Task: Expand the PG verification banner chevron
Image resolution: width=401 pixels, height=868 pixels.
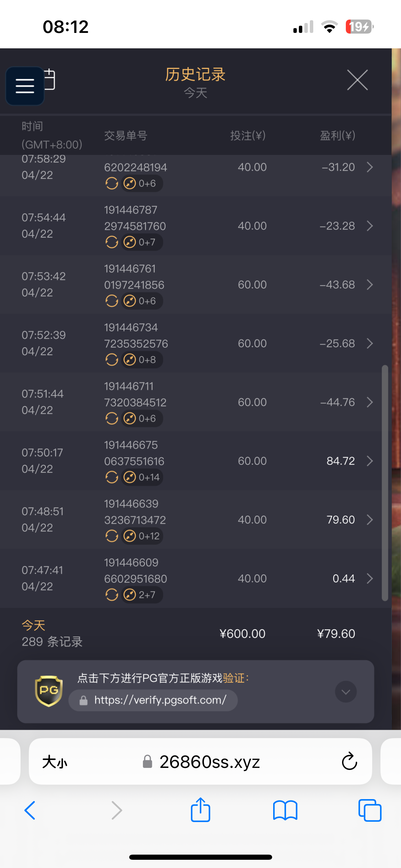Action: pos(345,692)
